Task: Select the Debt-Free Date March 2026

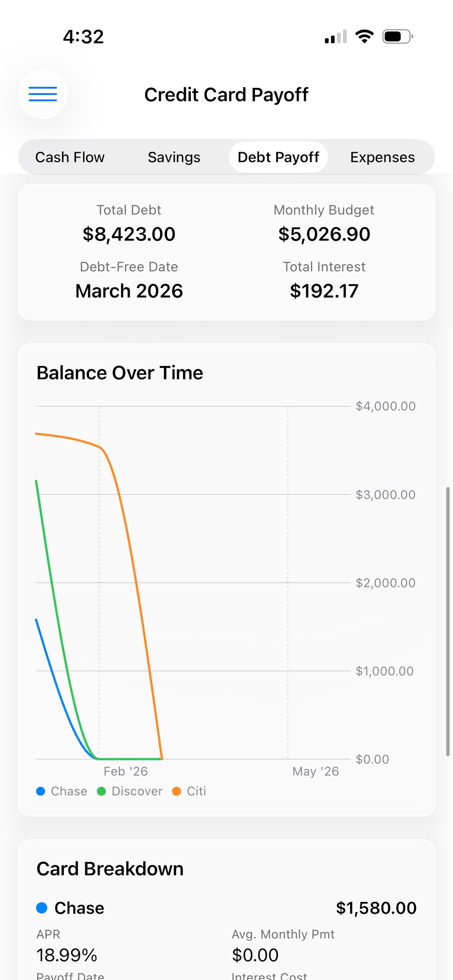Action: (129, 291)
